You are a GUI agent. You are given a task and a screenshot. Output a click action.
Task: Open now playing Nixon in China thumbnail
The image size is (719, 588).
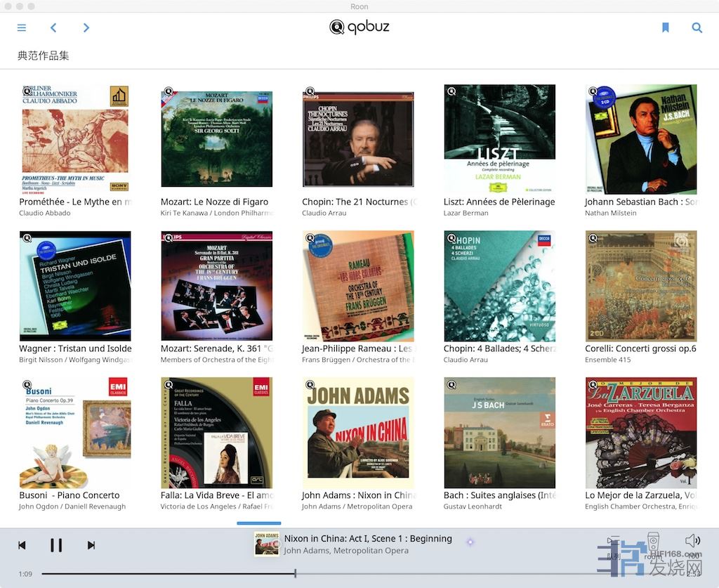(x=267, y=544)
